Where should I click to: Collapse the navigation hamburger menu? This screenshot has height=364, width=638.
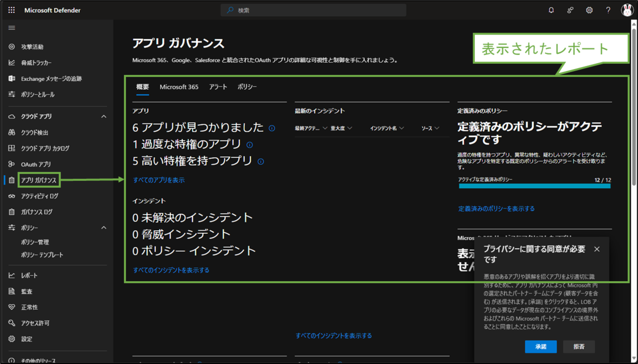[x=12, y=28]
